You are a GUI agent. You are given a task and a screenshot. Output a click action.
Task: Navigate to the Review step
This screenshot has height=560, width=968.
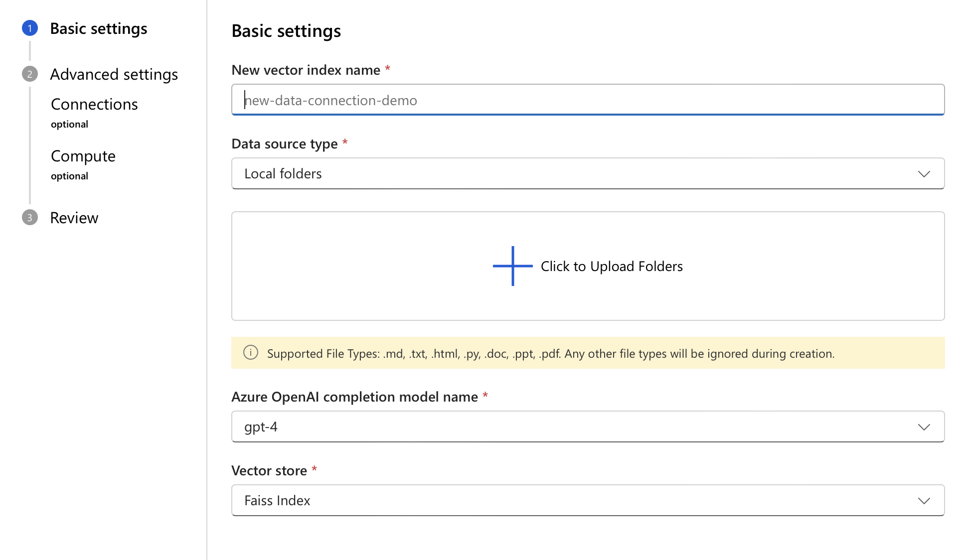(x=75, y=217)
